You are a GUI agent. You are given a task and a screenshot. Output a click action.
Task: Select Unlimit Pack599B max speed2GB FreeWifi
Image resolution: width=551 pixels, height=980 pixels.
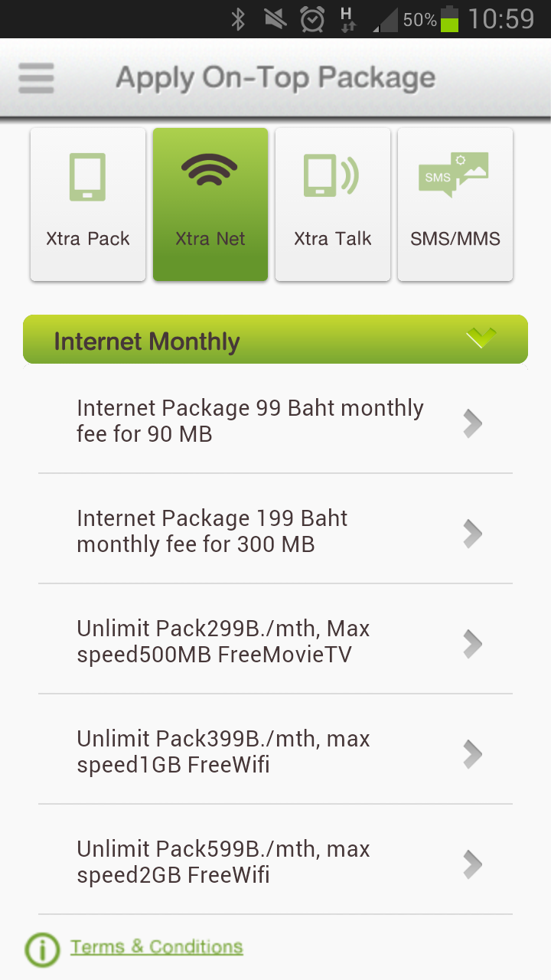pyautogui.click(x=223, y=862)
